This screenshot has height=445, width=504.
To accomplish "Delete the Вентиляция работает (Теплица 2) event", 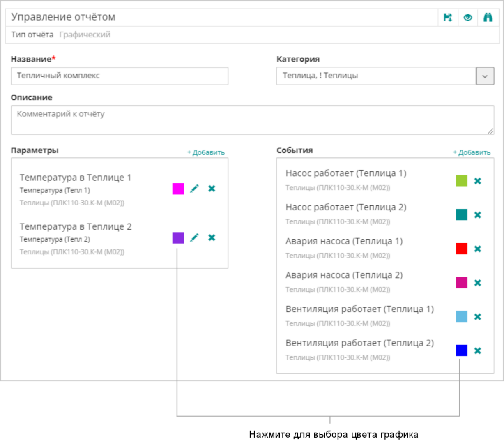I will click(477, 350).
